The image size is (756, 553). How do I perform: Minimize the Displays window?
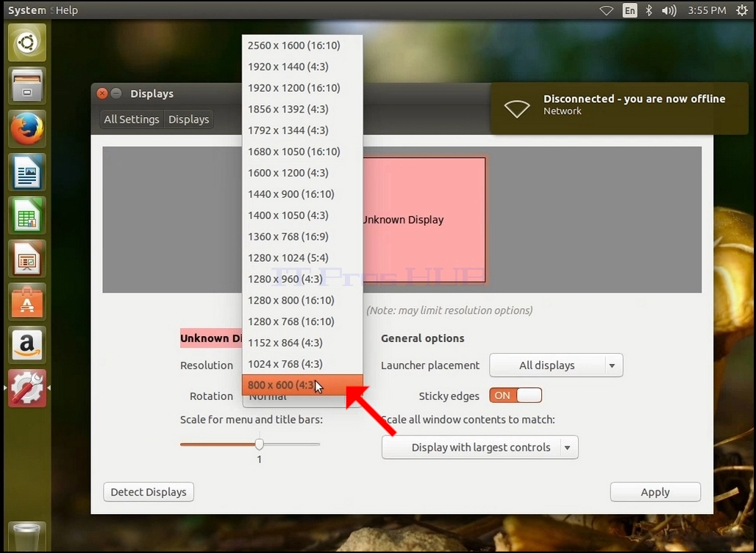[x=115, y=93]
